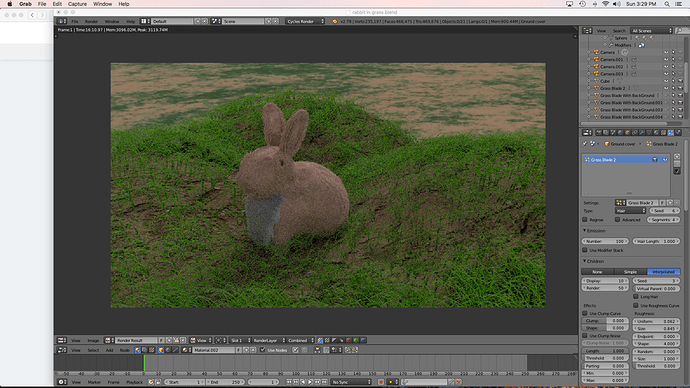Open Spotlight search in the menu bar
690x388 pixels.
coord(667,4)
